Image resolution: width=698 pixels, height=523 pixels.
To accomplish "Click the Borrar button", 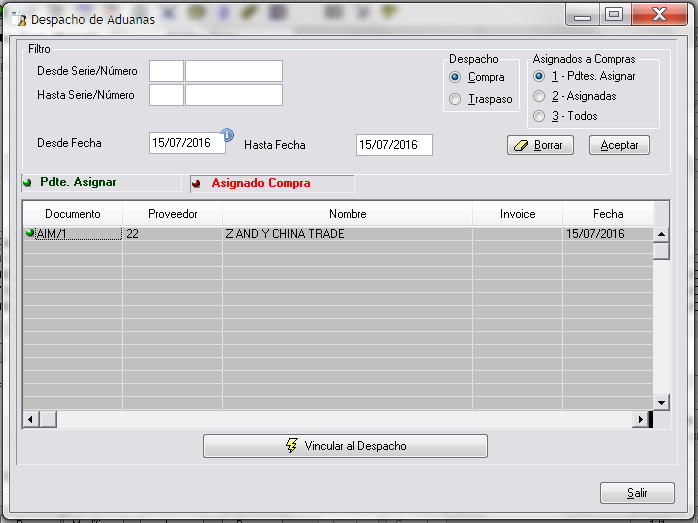I will [540, 145].
